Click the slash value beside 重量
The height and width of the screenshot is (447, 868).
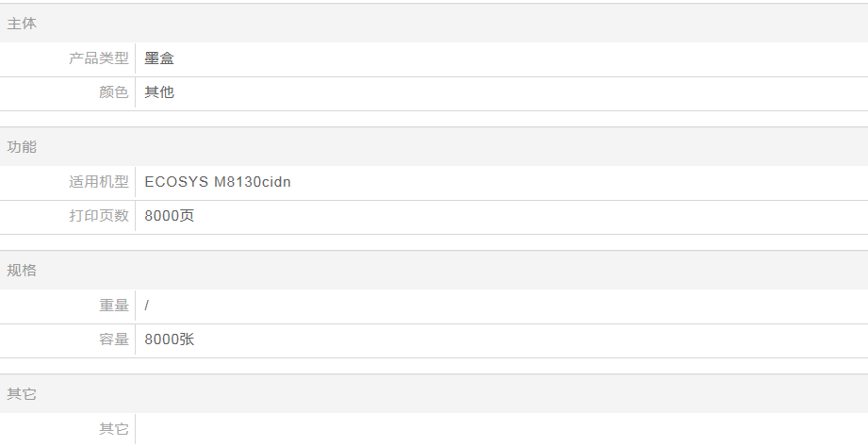click(x=147, y=306)
